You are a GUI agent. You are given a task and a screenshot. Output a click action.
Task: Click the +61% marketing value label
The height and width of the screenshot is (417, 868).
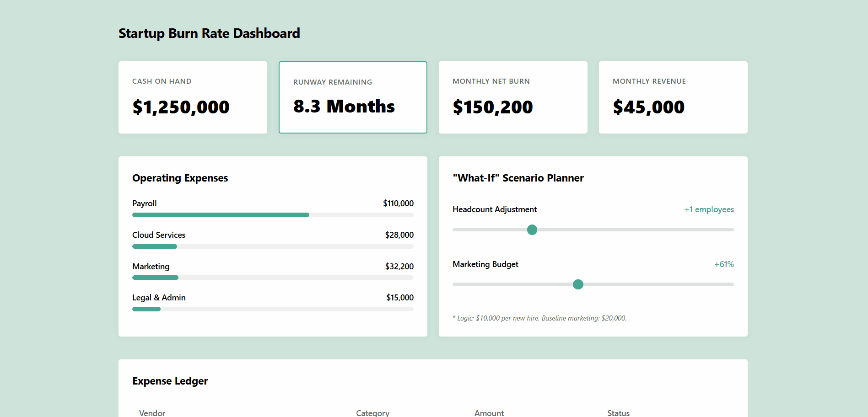point(724,264)
